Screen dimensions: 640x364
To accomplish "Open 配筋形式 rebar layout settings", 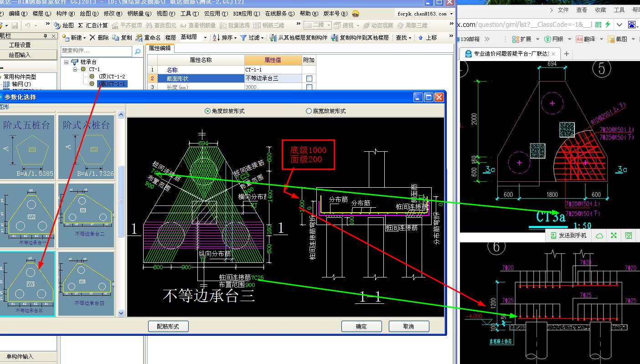I will point(168,326).
